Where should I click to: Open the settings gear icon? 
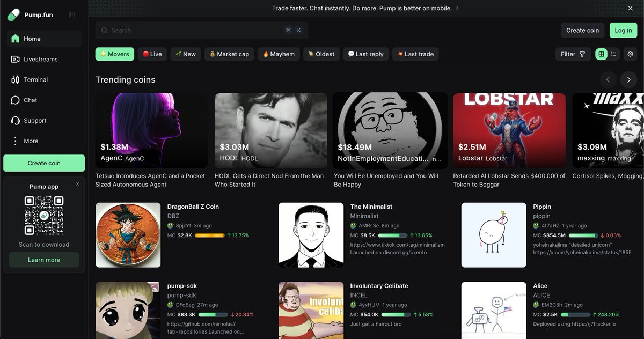(630, 54)
